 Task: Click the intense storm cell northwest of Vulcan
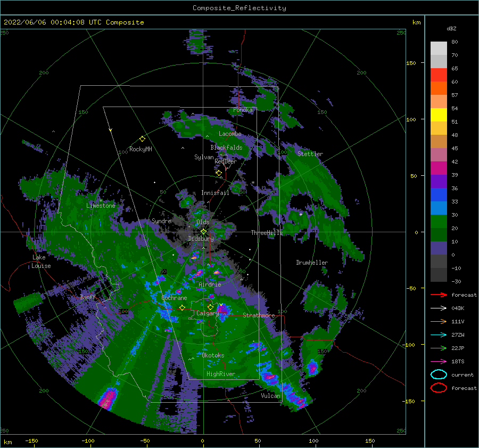270,377
